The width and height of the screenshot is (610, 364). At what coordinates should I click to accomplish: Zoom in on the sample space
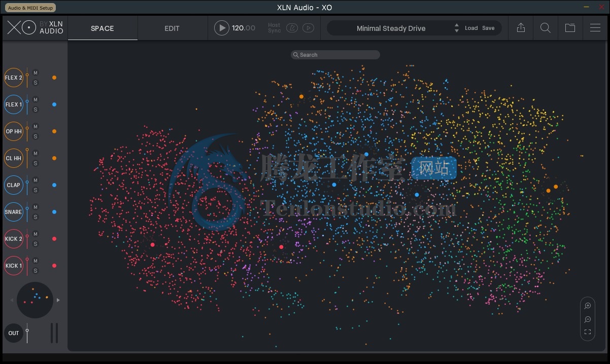588,306
